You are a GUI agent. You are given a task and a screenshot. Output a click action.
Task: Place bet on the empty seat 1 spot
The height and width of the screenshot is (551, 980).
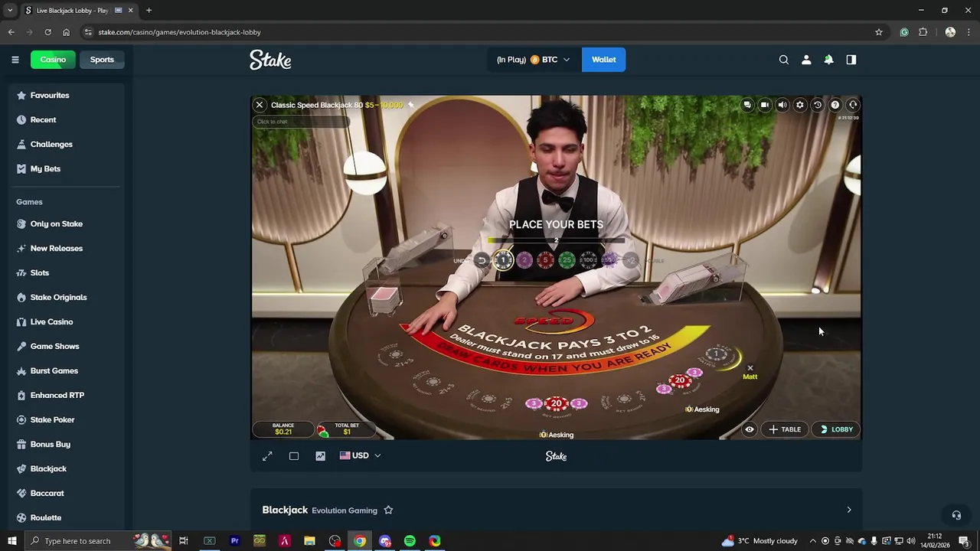tap(717, 354)
